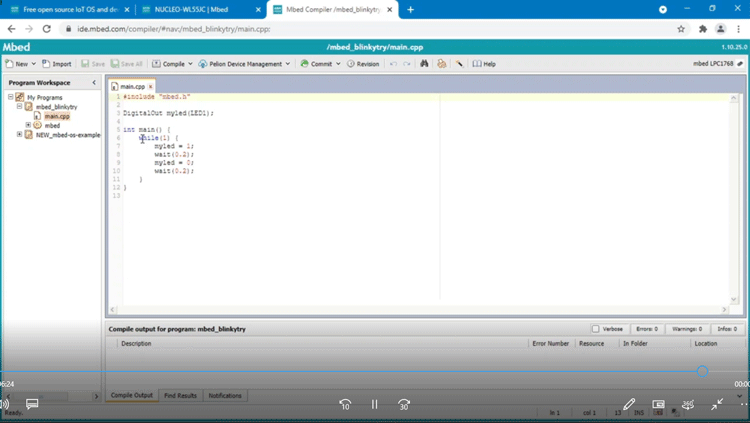
Task: Exit full screen with arrows icon
Action: 717,405
